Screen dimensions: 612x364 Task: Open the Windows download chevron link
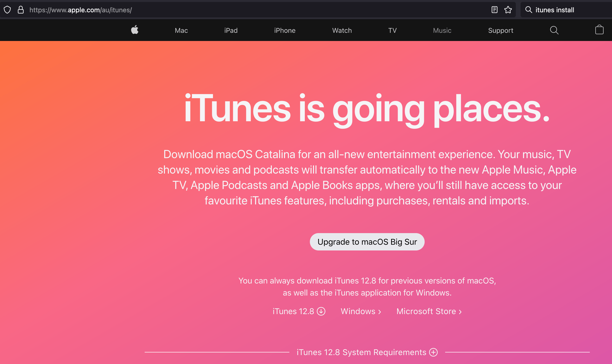pos(360,311)
